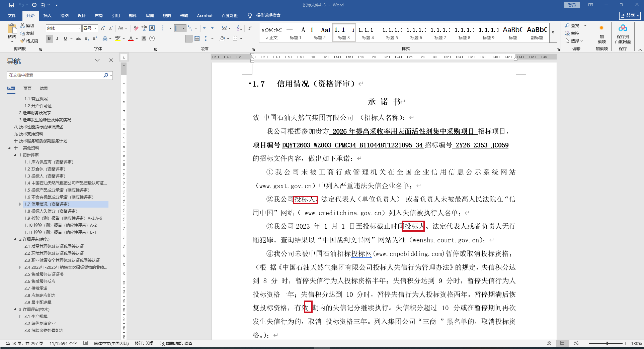Viewport: 644px width, 349px height.
Task: Switch to the 页面 tab in navigation pane
Action: click(27, 89)
